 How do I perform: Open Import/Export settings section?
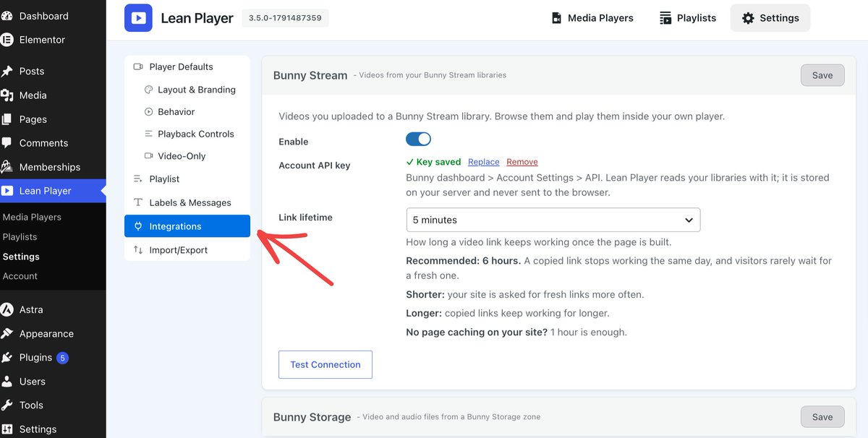pos(187,250)
